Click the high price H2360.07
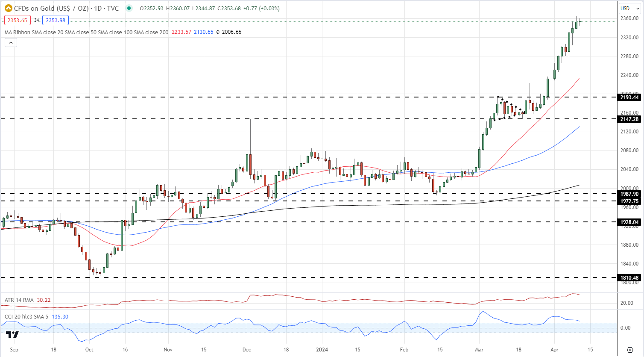Viewport: 644px width, 357px height. (x=178, y=9)
